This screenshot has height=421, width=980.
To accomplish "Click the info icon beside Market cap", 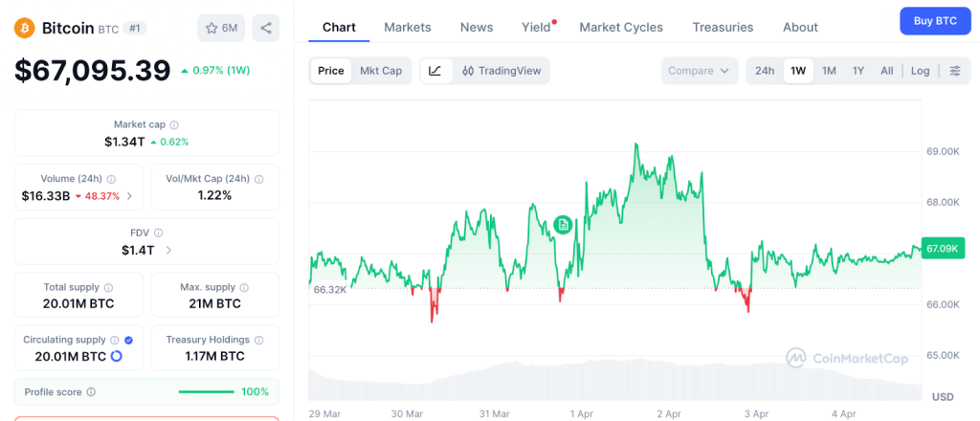I will 174,124.
